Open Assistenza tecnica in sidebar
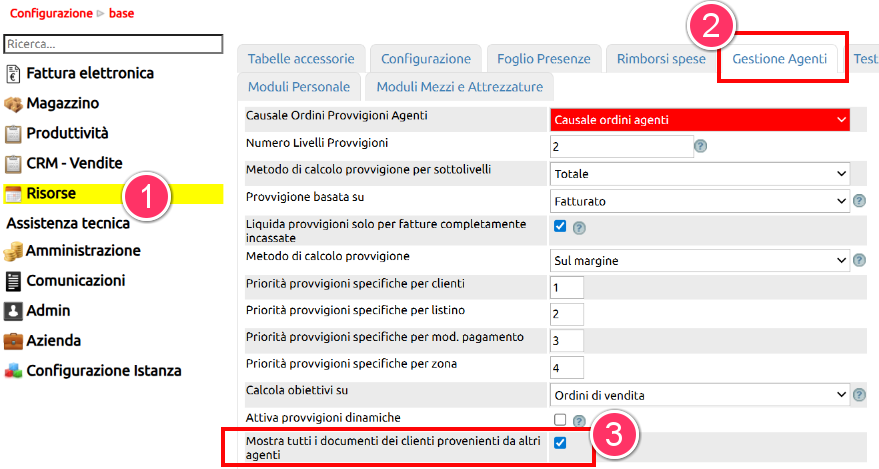Image resolution: width=879 pixels, height=469 pixels. pyautogui.click(x=68, y=223)
